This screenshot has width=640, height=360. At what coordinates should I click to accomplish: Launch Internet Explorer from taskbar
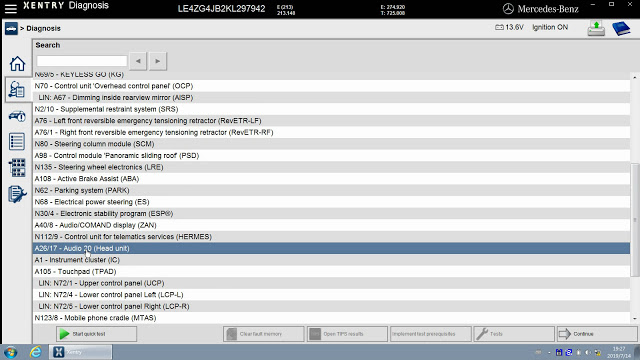pyautogui.click(x=36, y=352)
